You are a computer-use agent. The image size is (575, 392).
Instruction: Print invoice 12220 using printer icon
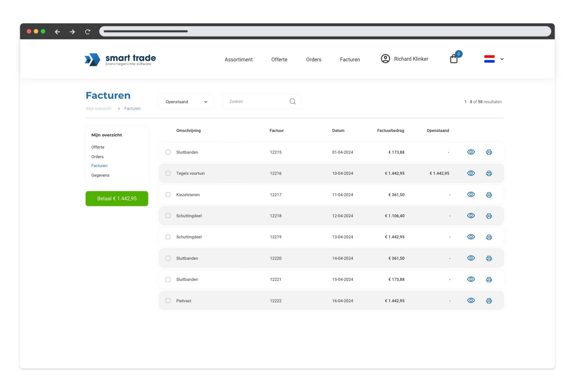(x=489, y=258)
